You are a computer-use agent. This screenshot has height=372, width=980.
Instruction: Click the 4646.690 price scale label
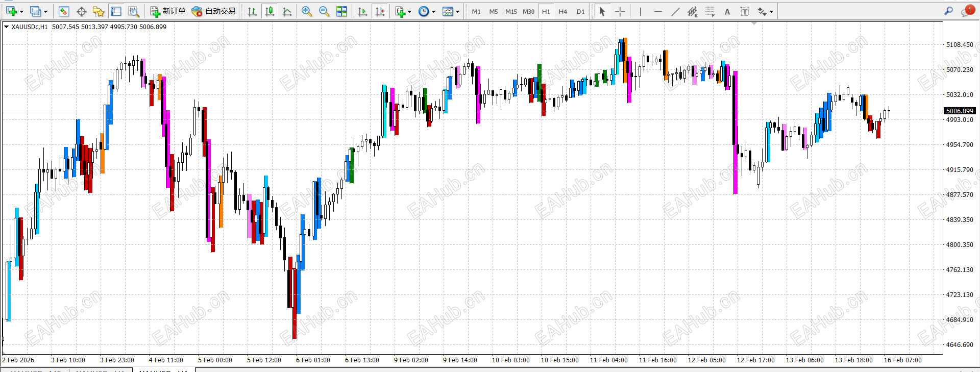coord(960,345)
